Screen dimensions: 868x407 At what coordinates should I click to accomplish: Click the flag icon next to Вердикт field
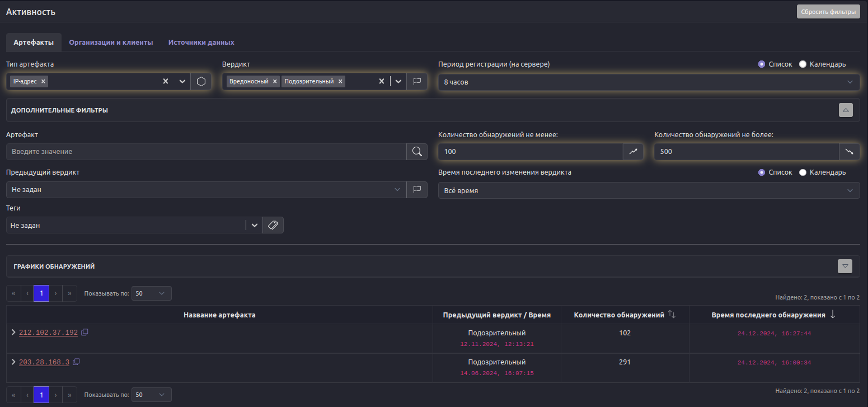pyautogui.click(x=417, y=82)
